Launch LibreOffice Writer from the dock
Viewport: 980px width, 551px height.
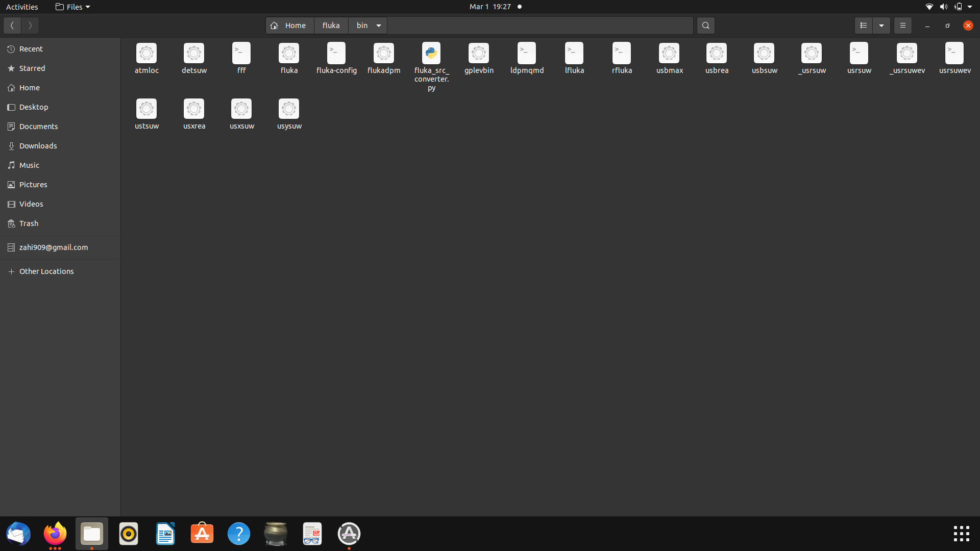pyautogui.click(x=165, y=534)
